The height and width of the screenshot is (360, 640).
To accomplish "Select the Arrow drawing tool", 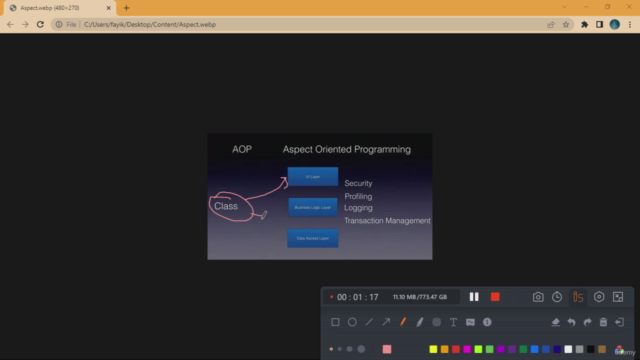I will (x=386, y=322).
